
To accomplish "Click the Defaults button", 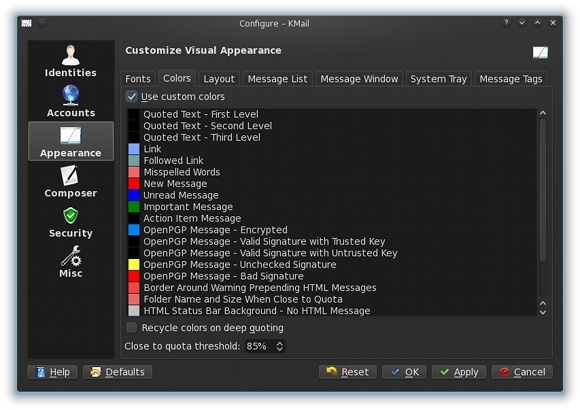I will click(118, 372).
